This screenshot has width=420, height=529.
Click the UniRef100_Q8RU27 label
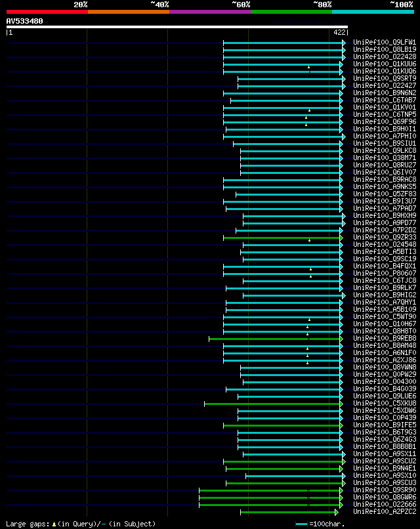tap(385, 165)
